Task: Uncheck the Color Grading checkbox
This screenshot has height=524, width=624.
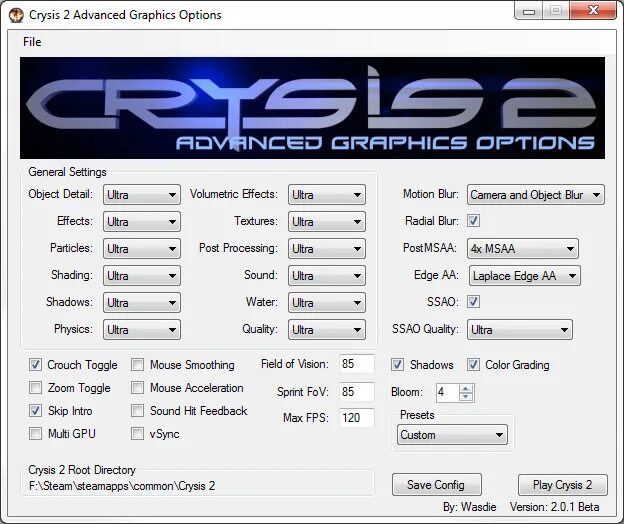Action: (473, 364)
